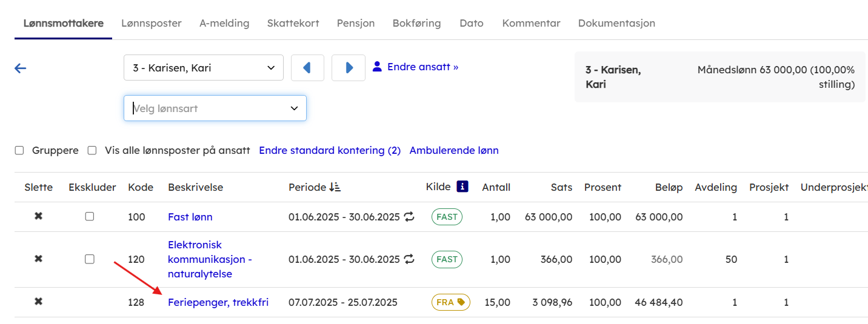
Task: Expand the Velg lønnsart dropdown
Action: tap(215, 108)
